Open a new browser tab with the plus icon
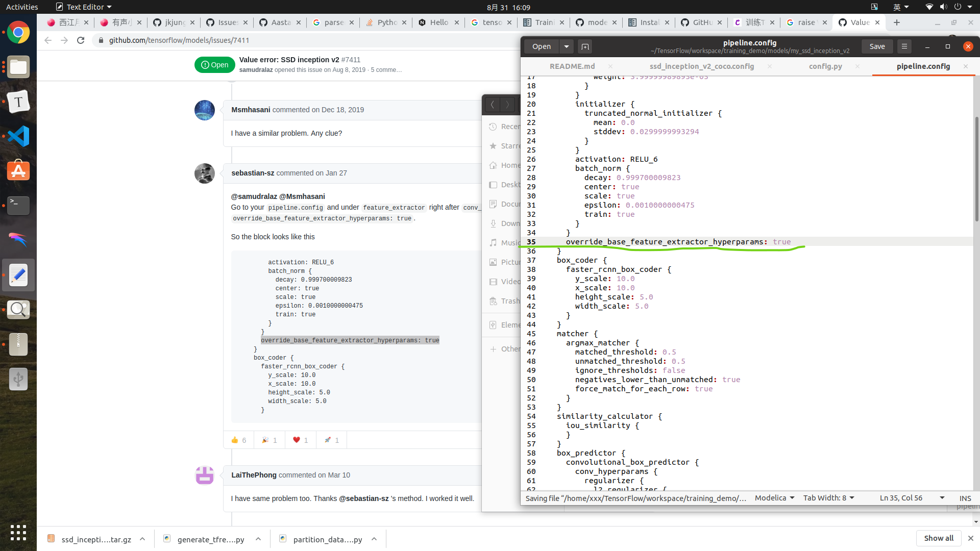Viewport: 980px width, 551px height. point(897,22)
